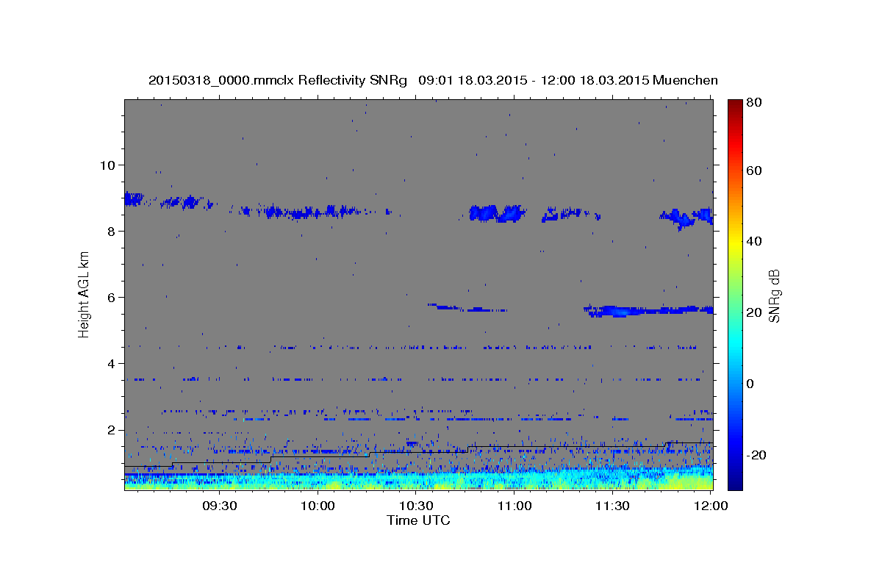
Task: Click the cloud echo near 10:50 at 8.5 km
Action: [497, 213]
